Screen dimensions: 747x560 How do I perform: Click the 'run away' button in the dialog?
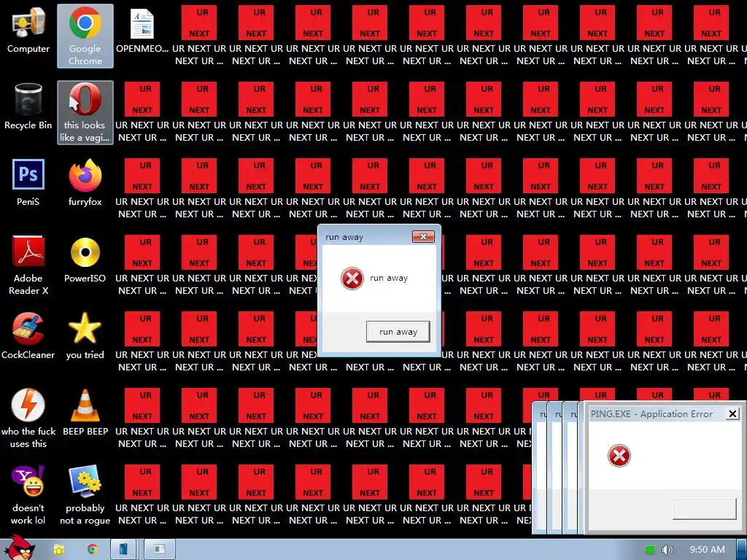[398, 332]
